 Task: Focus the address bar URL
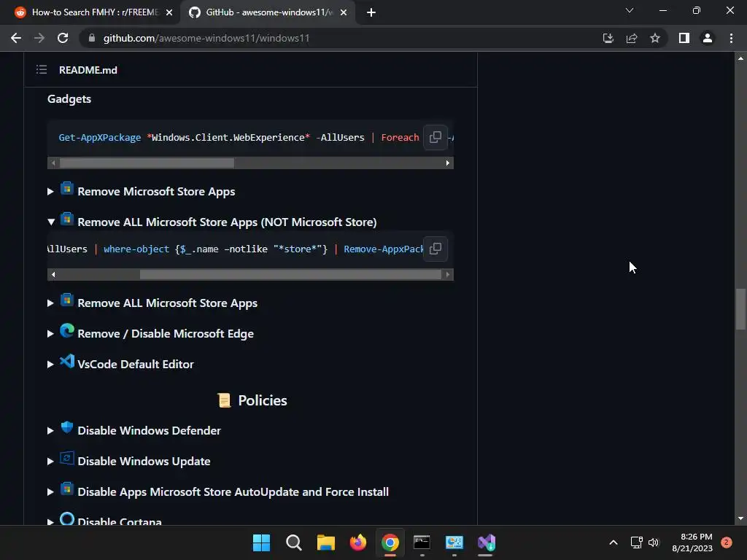tap(206, 38)
